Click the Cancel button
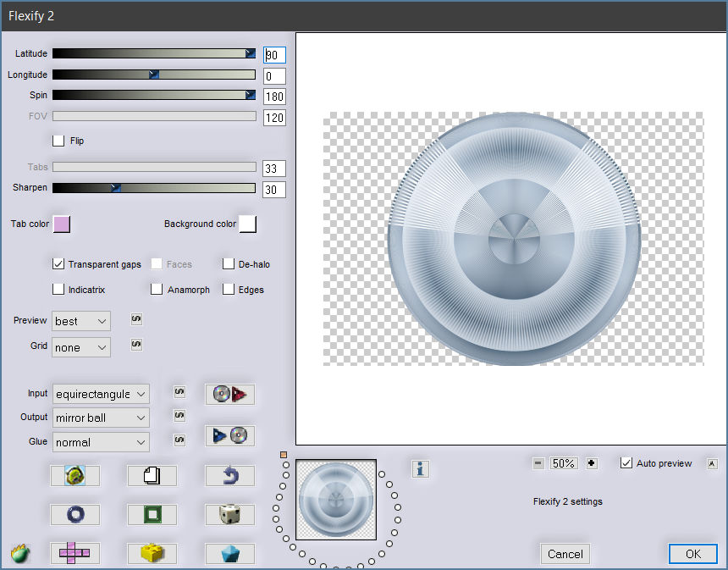 coord(565,554)
